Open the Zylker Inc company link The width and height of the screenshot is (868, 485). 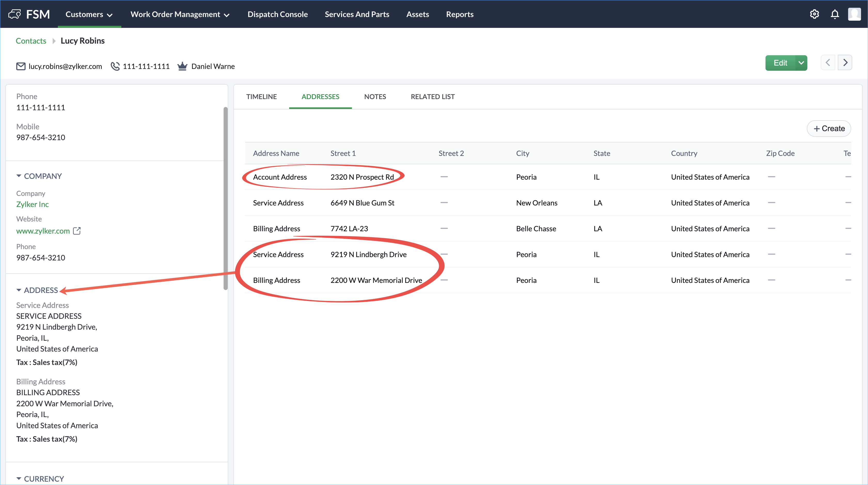click(32, 204)
